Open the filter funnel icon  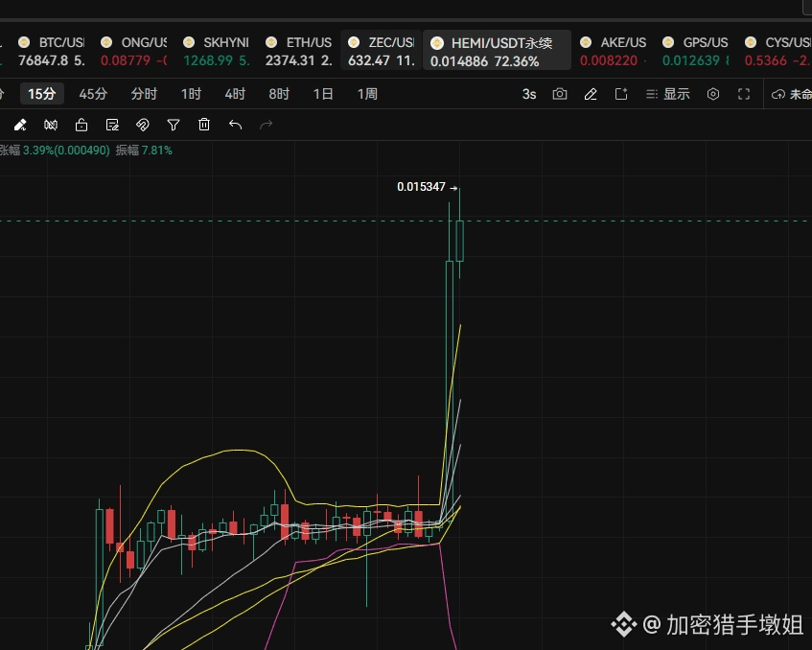tap(174, 125)
